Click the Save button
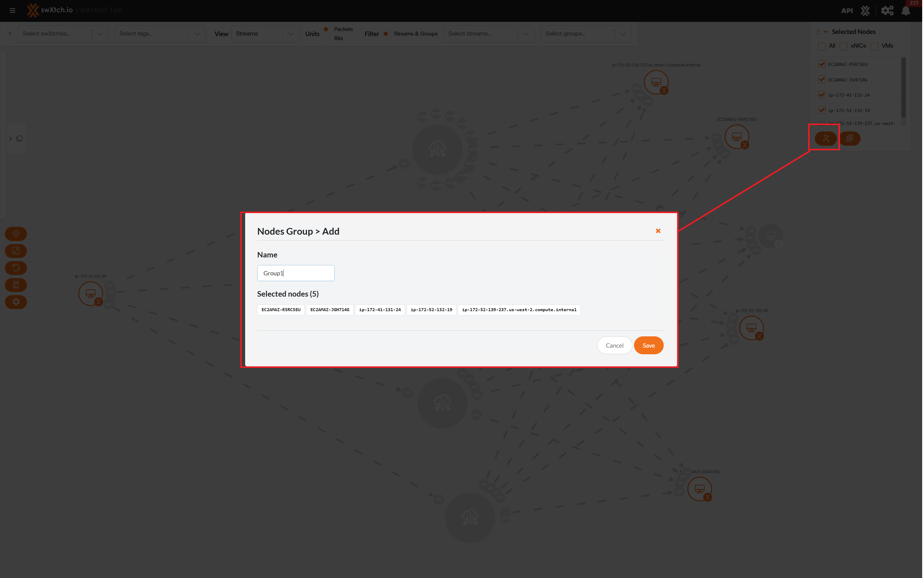924x578 pixels. [648, 345]
